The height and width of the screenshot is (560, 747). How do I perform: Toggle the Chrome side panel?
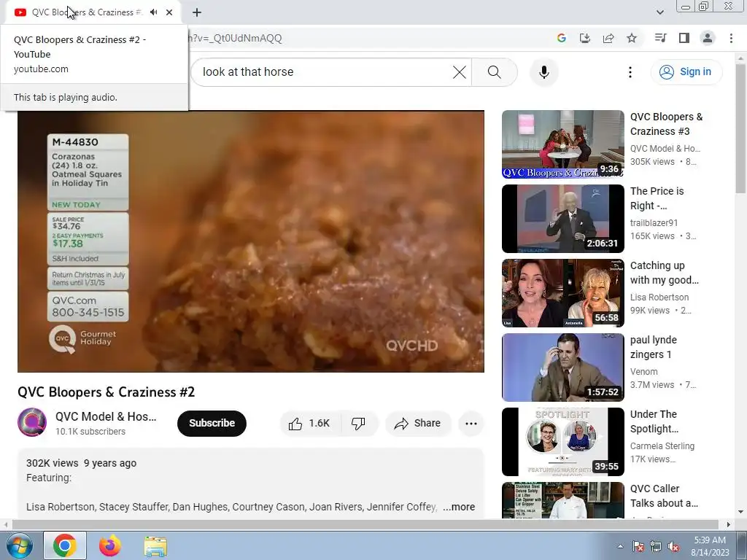tap(684, 38)
